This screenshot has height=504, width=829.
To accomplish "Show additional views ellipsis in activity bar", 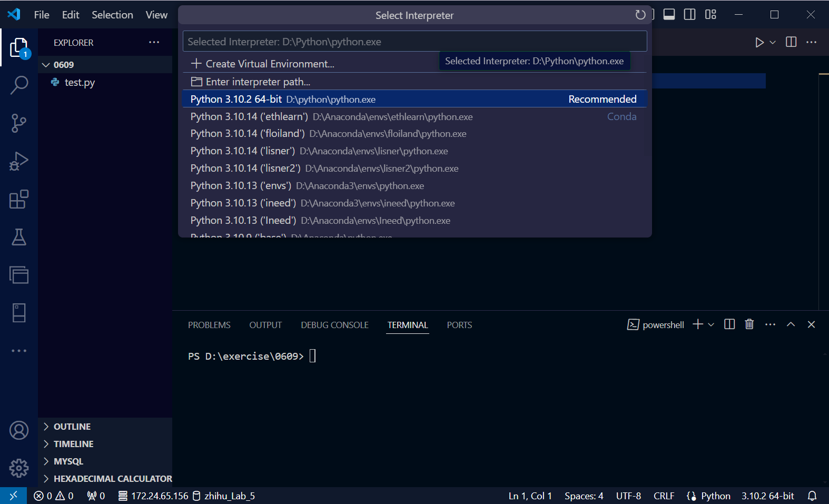I will tap(19, 351).
